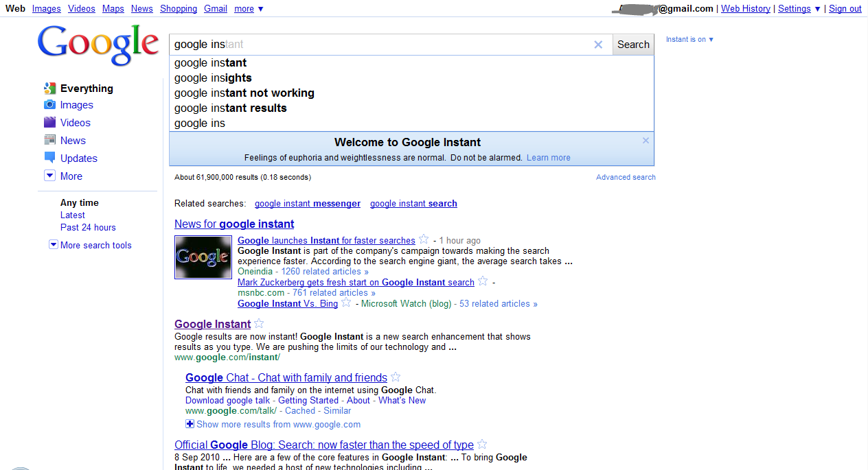868x470 pixels.
Task: Select 'google instant' suggestion
Action: (412, 63)
